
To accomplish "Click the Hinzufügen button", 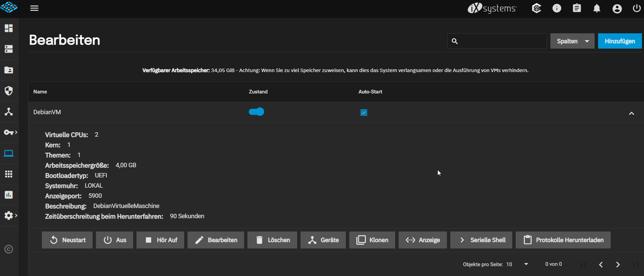I will pos(619,41).
